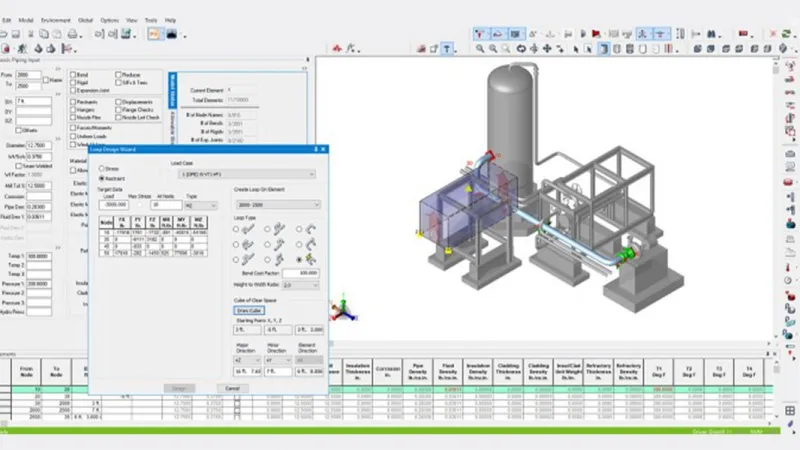The width and height of the screenshot is (800, 450).
Task: Open the Height to Width Ratio dropdown
Action: tap(301, 285)
